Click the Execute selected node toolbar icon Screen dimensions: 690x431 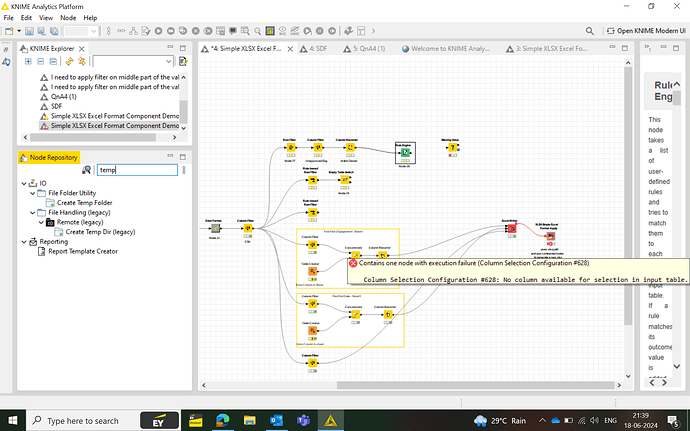pos(158,31)
